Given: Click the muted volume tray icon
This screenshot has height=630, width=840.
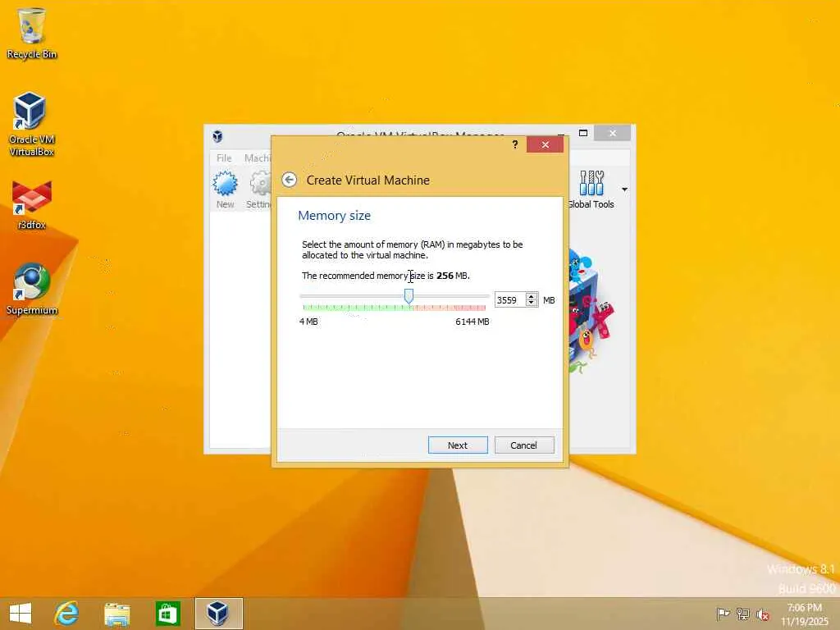Looking at the screenshot, I should point(763,614).
